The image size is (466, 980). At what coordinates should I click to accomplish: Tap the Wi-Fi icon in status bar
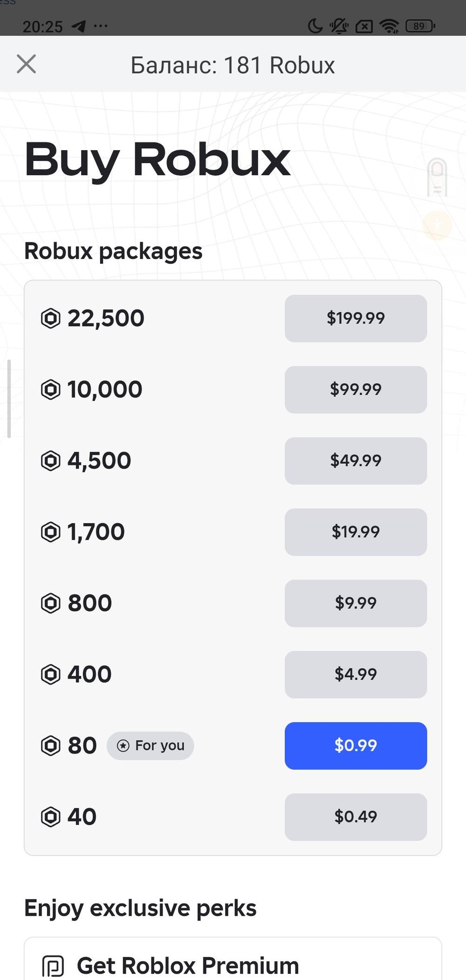389,26
